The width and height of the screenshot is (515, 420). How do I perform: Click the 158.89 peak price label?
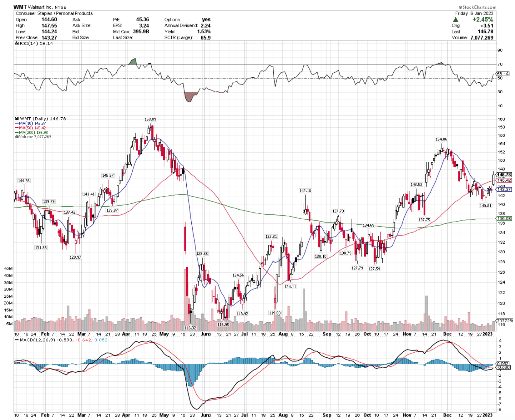click(150, 119)
